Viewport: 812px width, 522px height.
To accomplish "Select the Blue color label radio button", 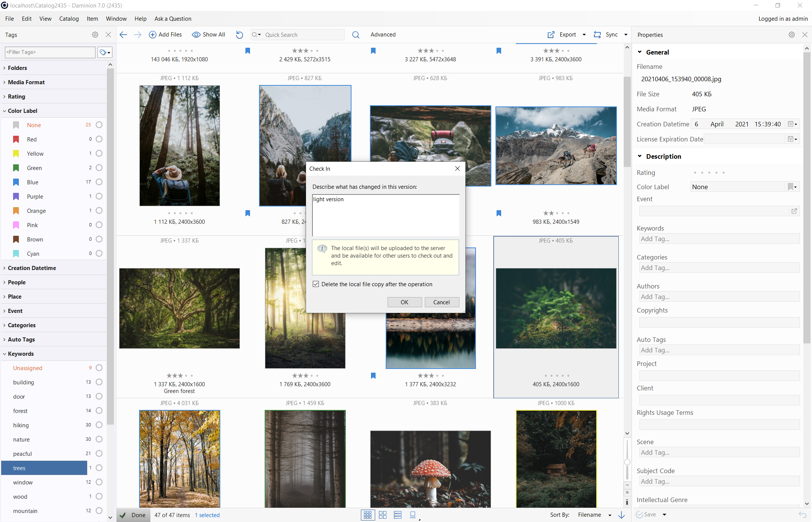I will [99, 182].
